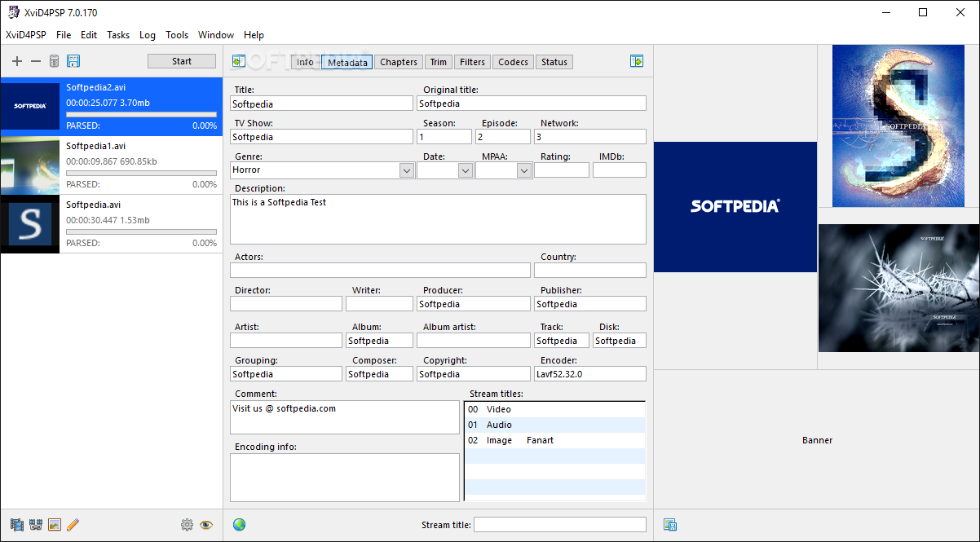Switch to the Chapters tab
The height and width of the screenshot is (542, 980).
point(399,62)
